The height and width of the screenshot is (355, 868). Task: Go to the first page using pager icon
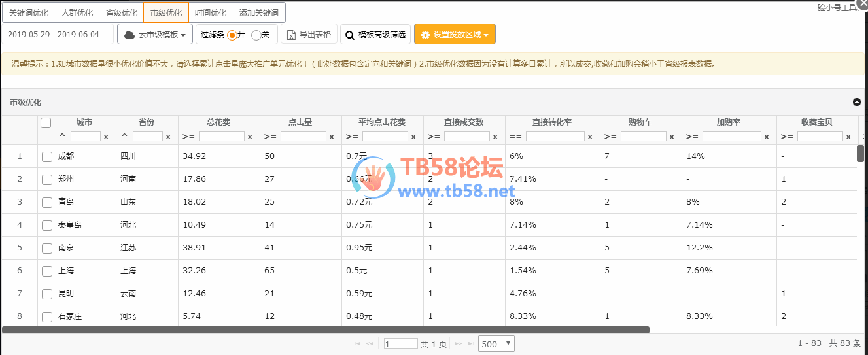tap(357, 343)
